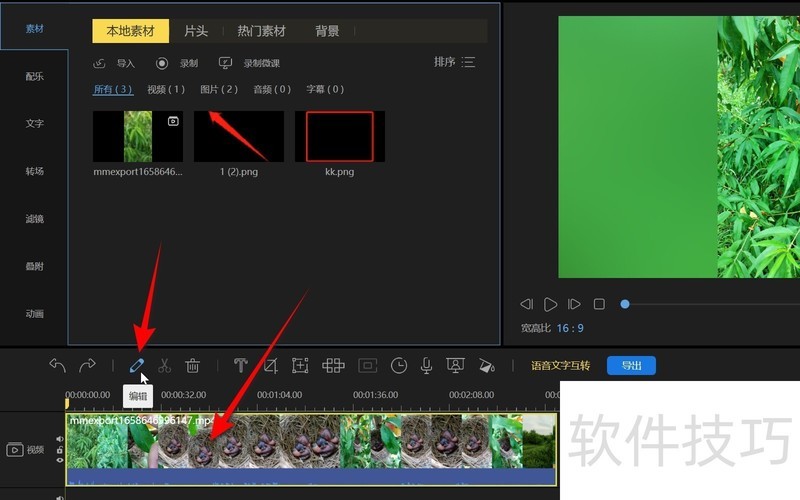Open the 排序 sort dropdown
This screenshot has width=800, height=500.
click(x=454, y=62)
